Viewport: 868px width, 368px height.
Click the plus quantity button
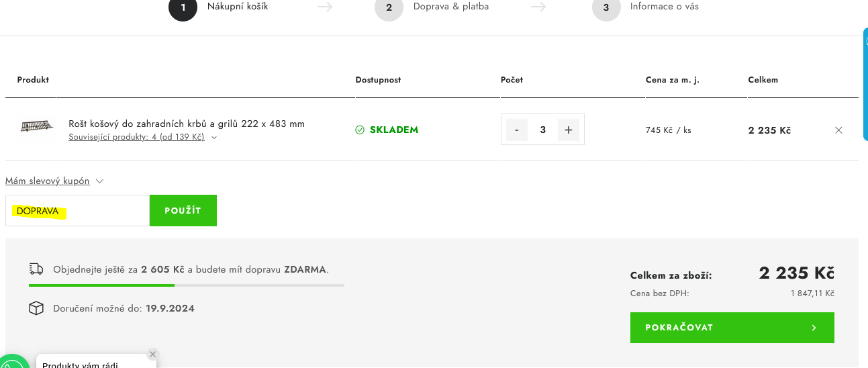[568, 130]
